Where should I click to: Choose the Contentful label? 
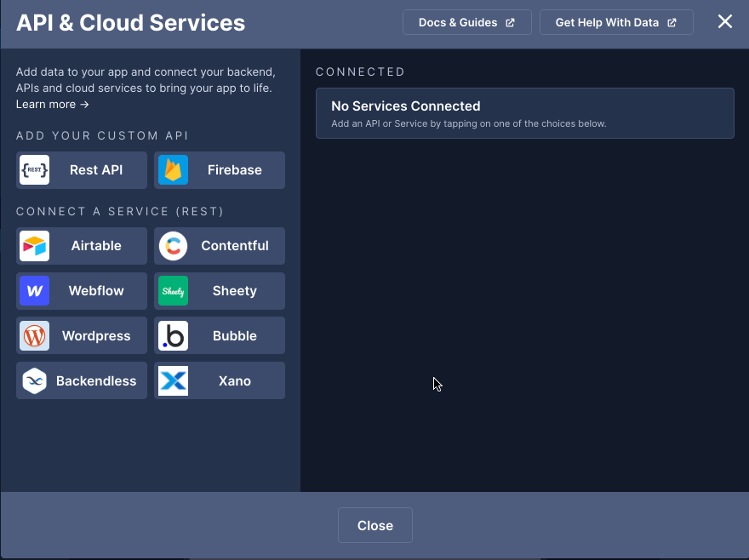[235, 246]
